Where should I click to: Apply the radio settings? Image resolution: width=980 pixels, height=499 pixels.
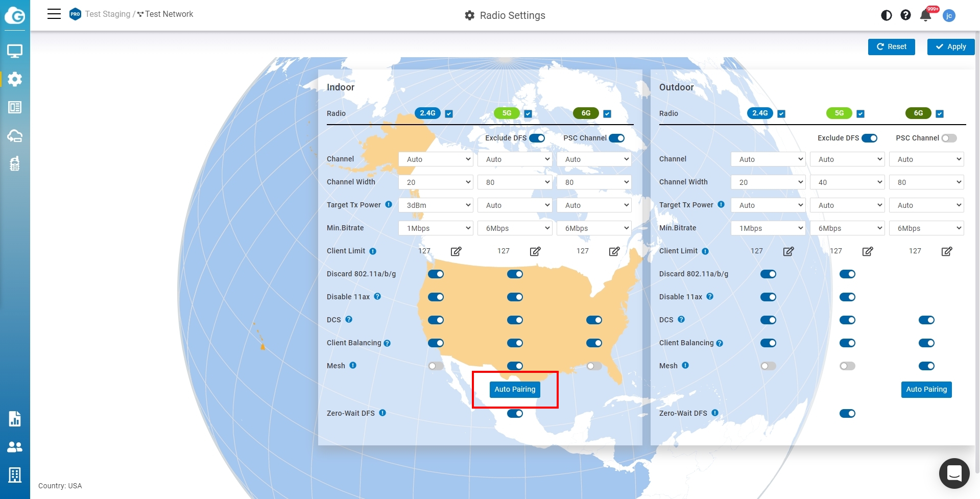click(x=951, y=46)
